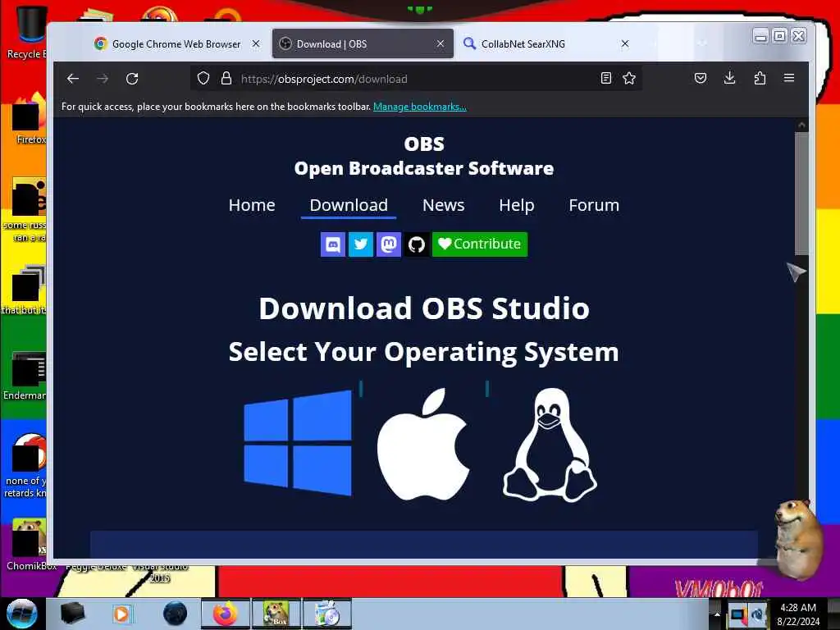Show hidden system tray icons arrow
This screenshot has height=630, width=840.
(x=717, y=614)
